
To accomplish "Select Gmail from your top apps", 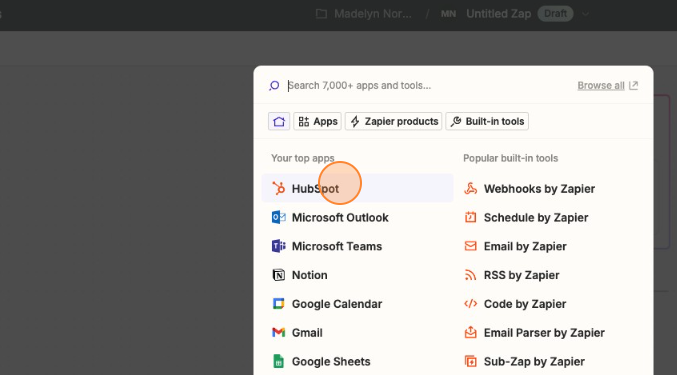I will [357, 332].
